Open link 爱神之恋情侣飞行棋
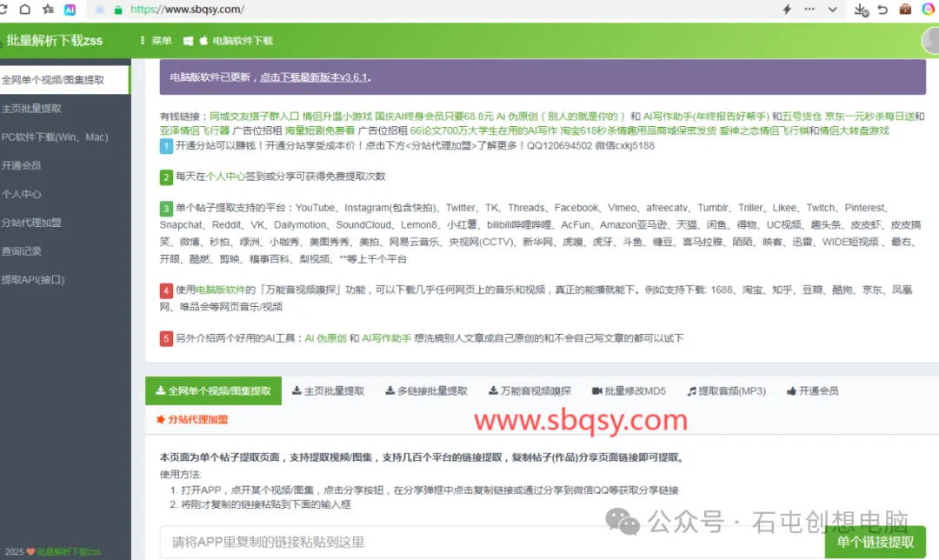 (x=763, y=130)
